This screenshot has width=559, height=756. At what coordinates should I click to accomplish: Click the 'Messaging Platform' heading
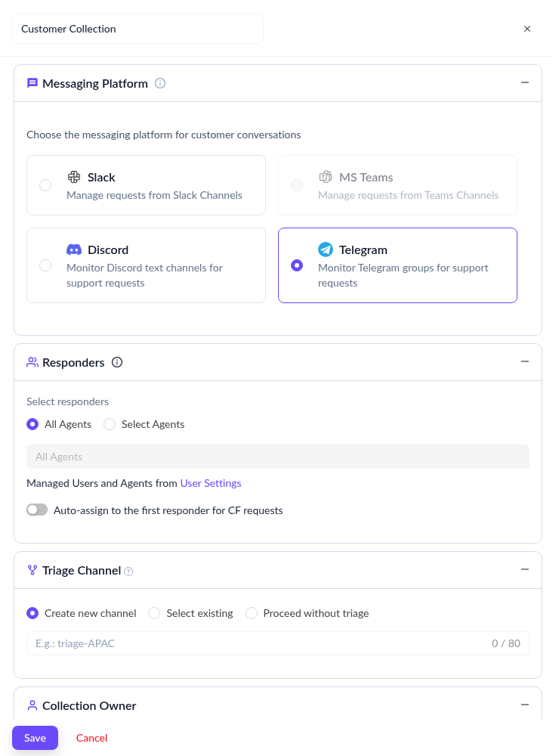tap(95, 83)
